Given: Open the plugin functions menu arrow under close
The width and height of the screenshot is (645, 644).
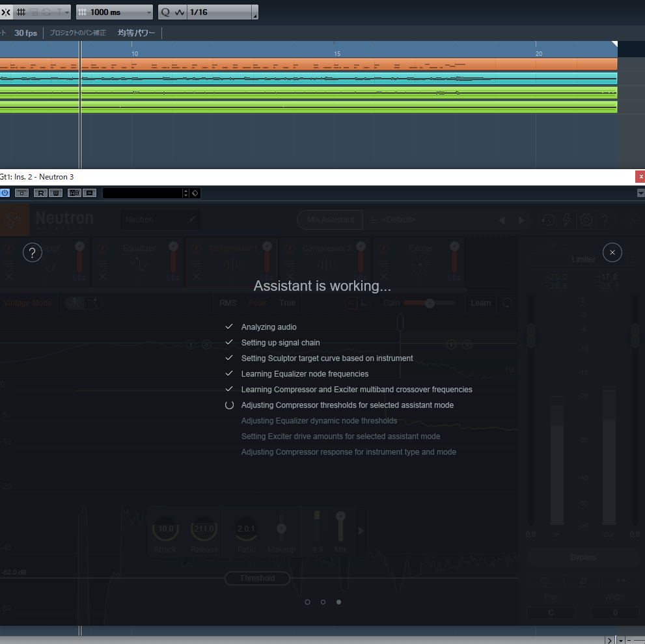Looking at the screenshot, I should point(640,193).
